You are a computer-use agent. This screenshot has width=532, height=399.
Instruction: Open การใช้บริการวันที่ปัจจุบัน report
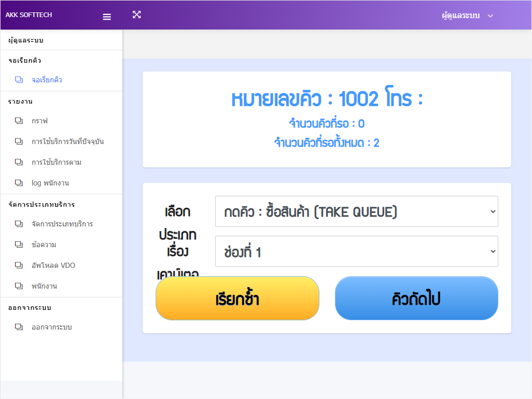pyautogui.click(x=67, y=141)
